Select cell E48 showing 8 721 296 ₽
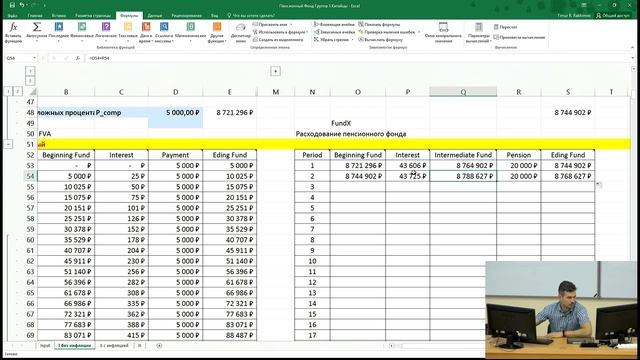The height and width of the screenshot is (360, 640). tap(230, 113)
